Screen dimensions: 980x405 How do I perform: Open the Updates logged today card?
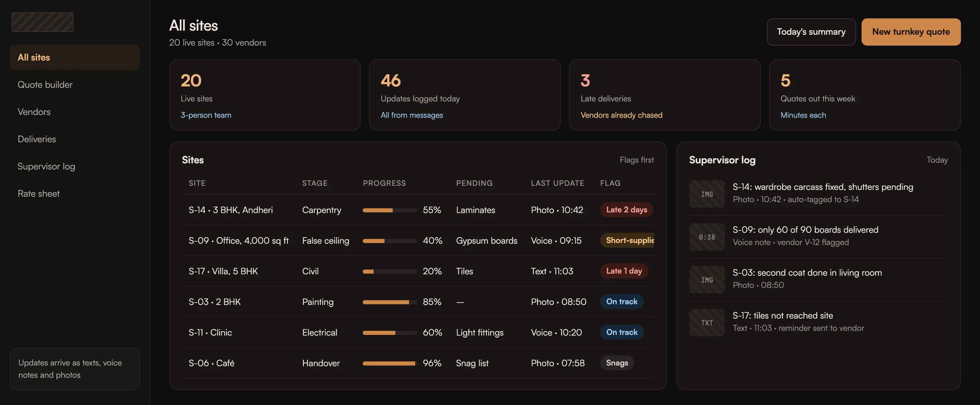click(464, 95)
